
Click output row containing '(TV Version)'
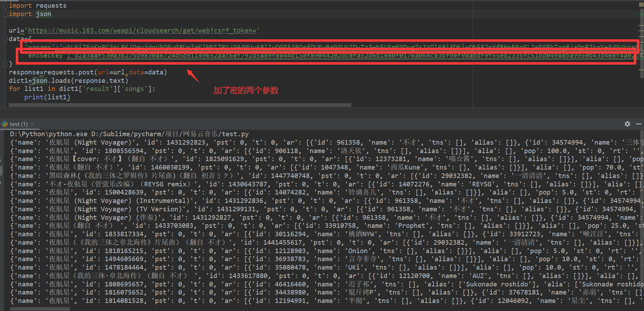327,209
